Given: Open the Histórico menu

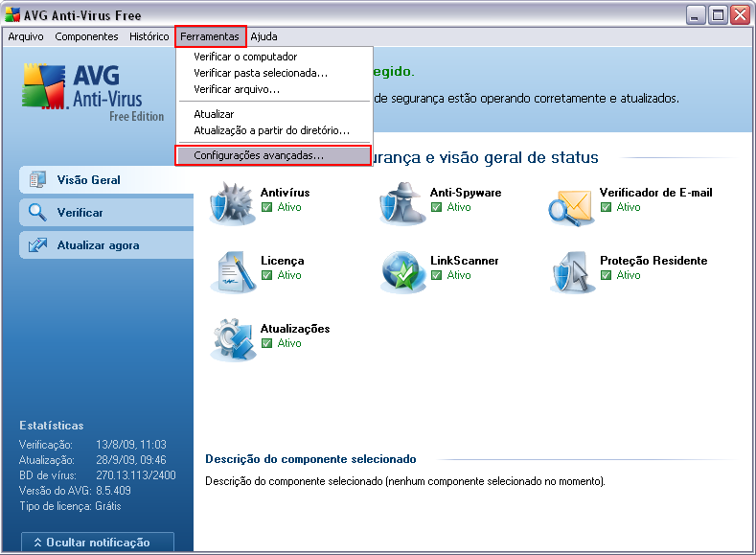Looking at the screenshot, I should (x=149, y=36).
